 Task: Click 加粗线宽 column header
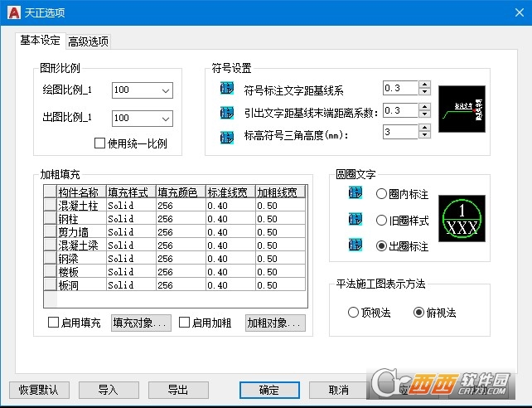(x=280, y=192)
